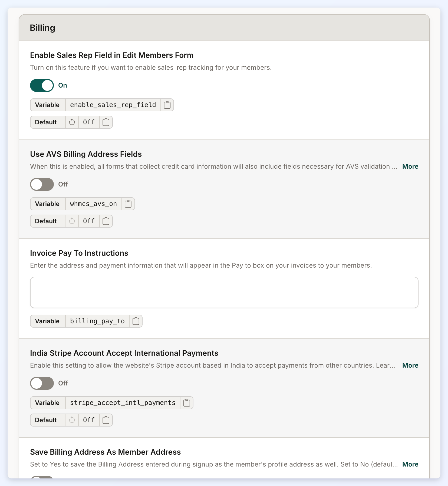Reset India Stripe international payments to default
Image resolution: width=448 pixels, height=486 pixels.
(72, 420)
